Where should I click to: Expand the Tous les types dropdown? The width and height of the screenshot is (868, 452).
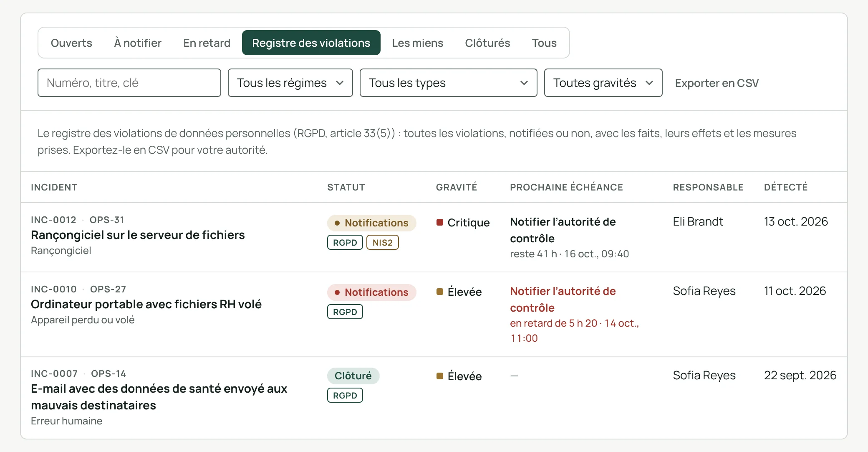tap(448, 83)
